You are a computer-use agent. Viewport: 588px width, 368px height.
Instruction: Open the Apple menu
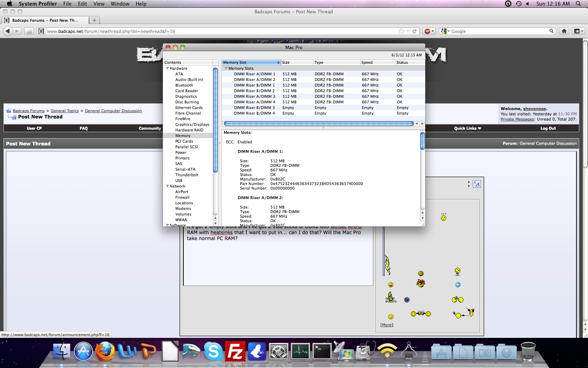click(x=9, y=4)
